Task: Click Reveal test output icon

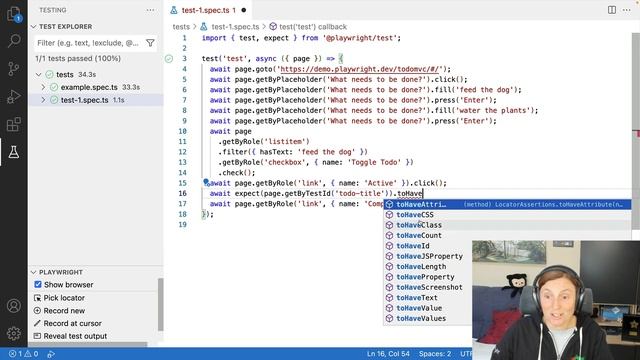Action: tap(37, 336)
